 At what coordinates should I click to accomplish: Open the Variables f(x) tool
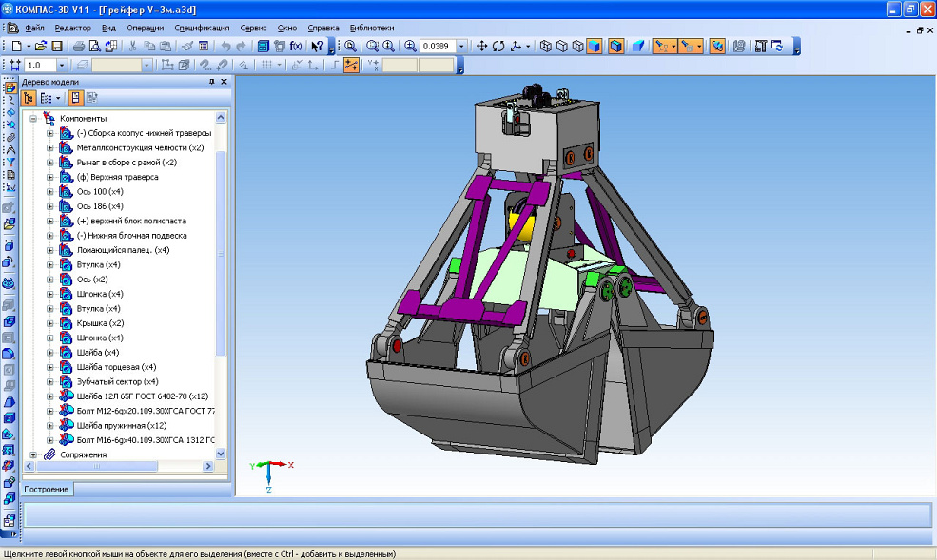coord(296,46)
